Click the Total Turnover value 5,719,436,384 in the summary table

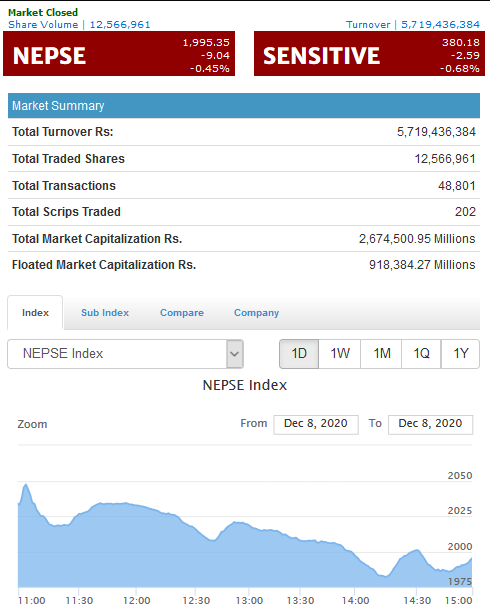436,132
